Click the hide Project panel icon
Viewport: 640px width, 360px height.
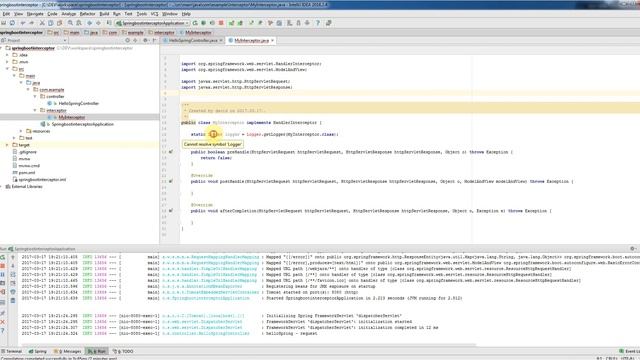tap(154, 40)
